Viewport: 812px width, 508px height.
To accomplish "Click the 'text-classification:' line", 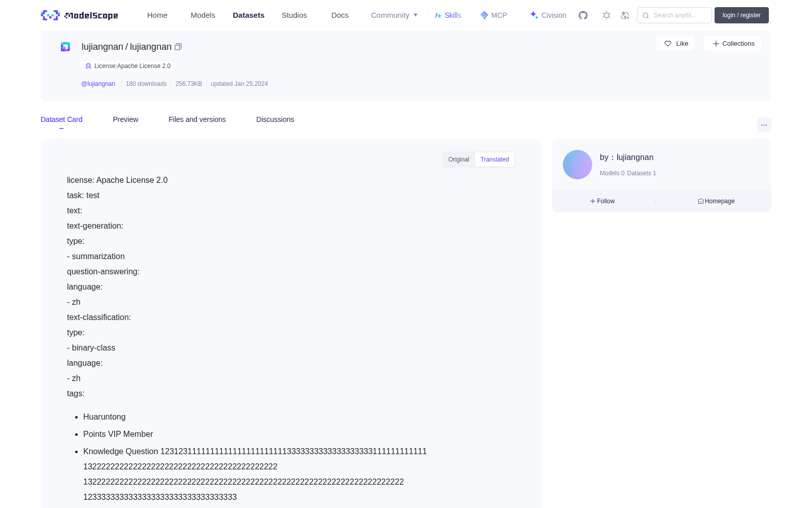I will coord(99,317).
